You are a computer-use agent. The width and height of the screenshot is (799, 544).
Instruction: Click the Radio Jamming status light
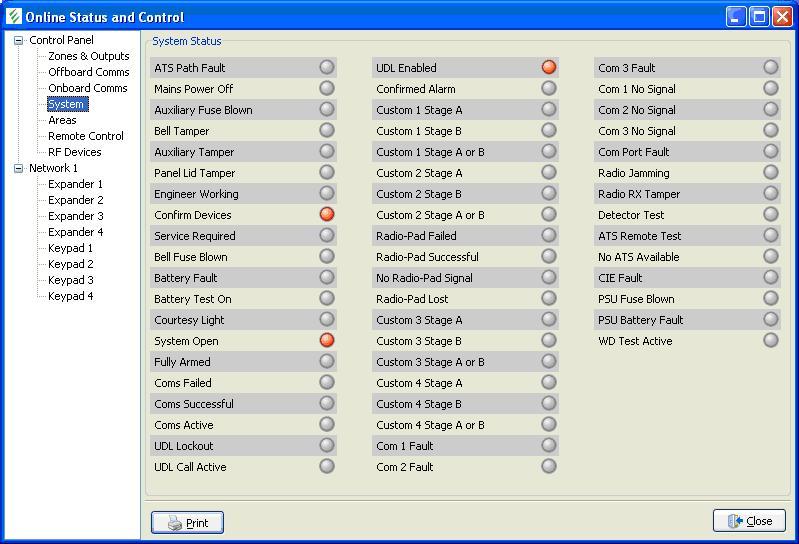770,172
